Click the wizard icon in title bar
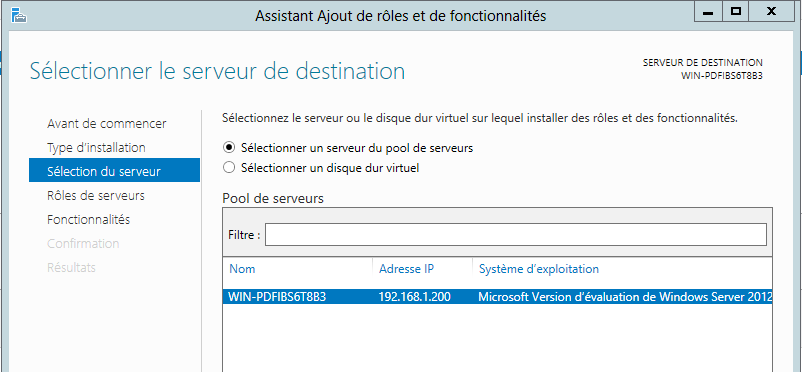This screenshot has height=372, width=802. [x=19, y=16]
